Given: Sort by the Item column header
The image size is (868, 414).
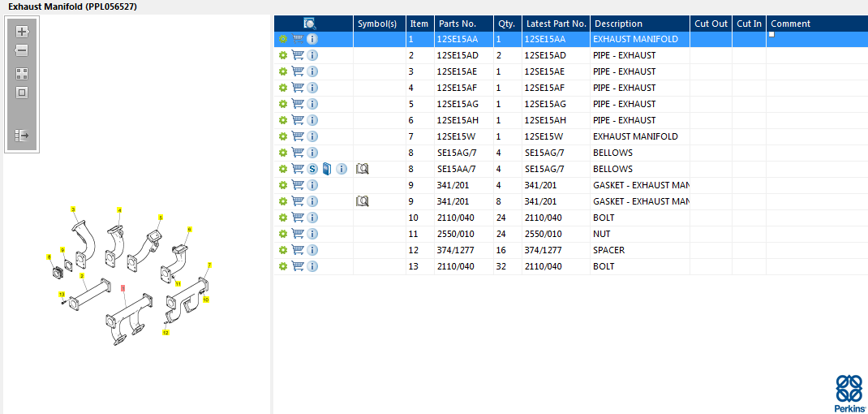Looking at the screenshot, I should (420, 24).
